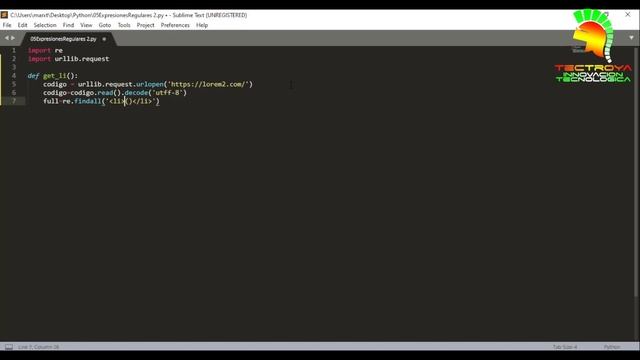Click line number 4 in the gutter
The width and height of the screenshot is (640, 360).
tap(14, 76)
